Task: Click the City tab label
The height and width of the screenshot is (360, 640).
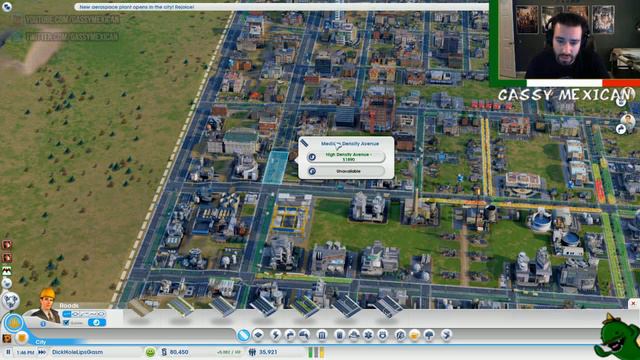Action: 40,342
